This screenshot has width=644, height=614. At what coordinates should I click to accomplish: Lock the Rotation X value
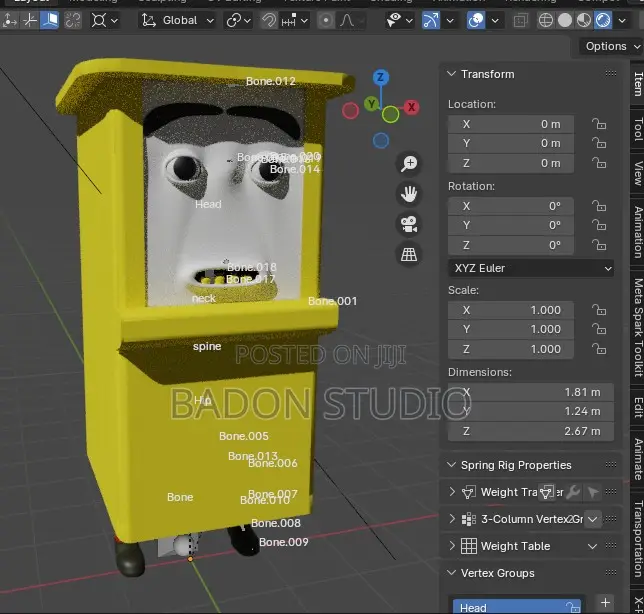point(599,206)
